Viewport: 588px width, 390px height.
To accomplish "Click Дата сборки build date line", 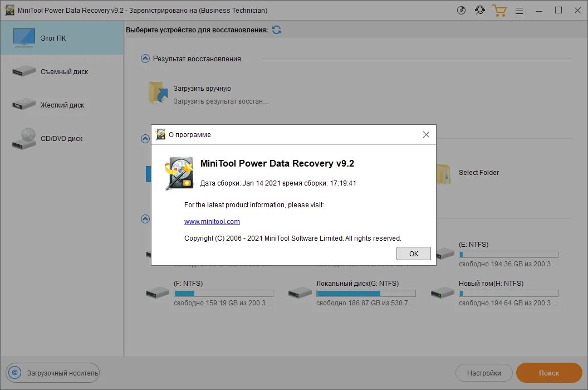I will 278,183.
